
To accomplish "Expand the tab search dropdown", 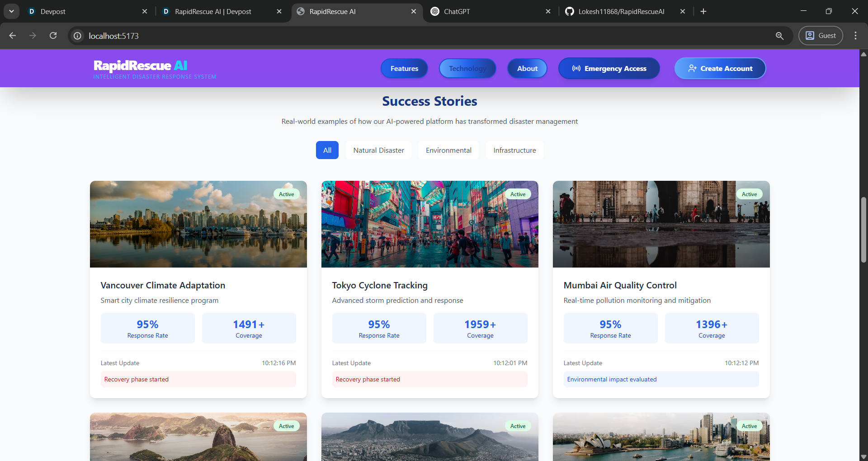I will click(x=11, y=11).
